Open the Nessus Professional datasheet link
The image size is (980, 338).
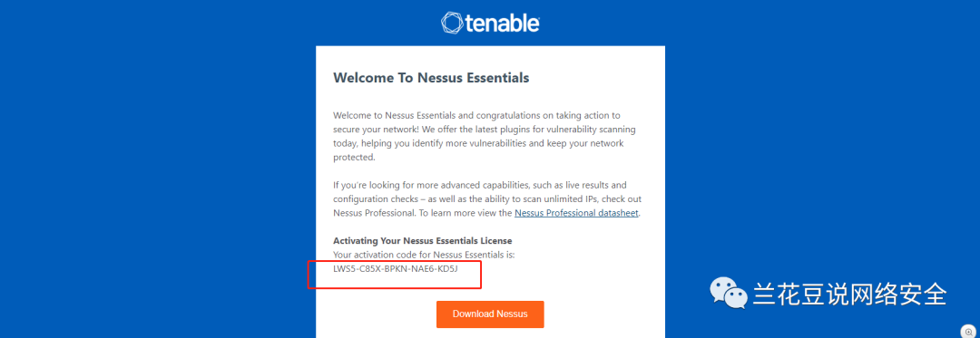click(x=576, y=213)
